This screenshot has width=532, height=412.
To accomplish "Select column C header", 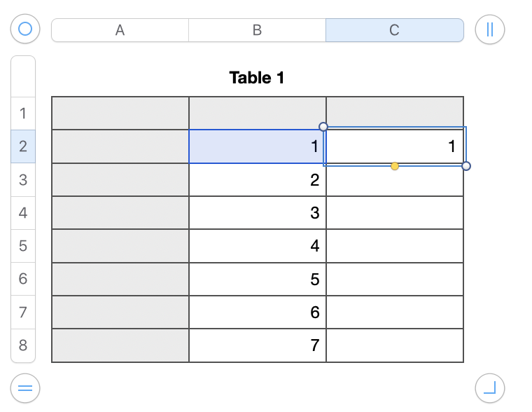I will (395, 30).
